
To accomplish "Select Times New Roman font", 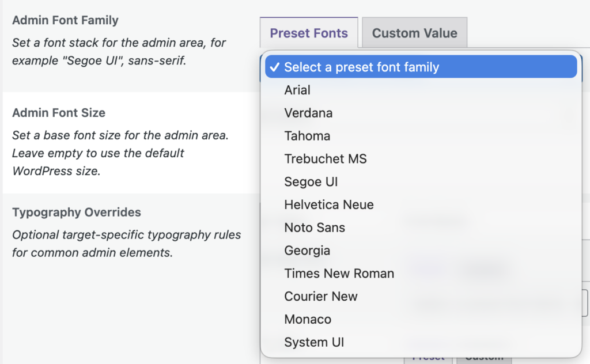I will (339, 274).
